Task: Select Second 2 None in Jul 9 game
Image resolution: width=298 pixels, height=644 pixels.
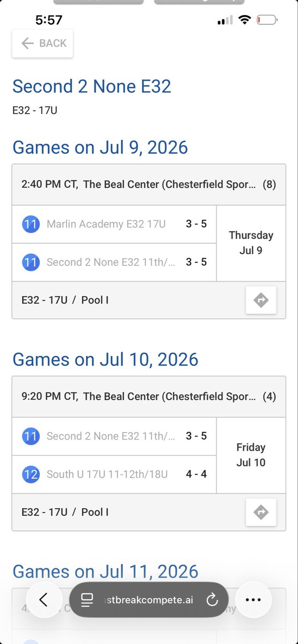Action: pyautogui.click(x=111, y=262)
